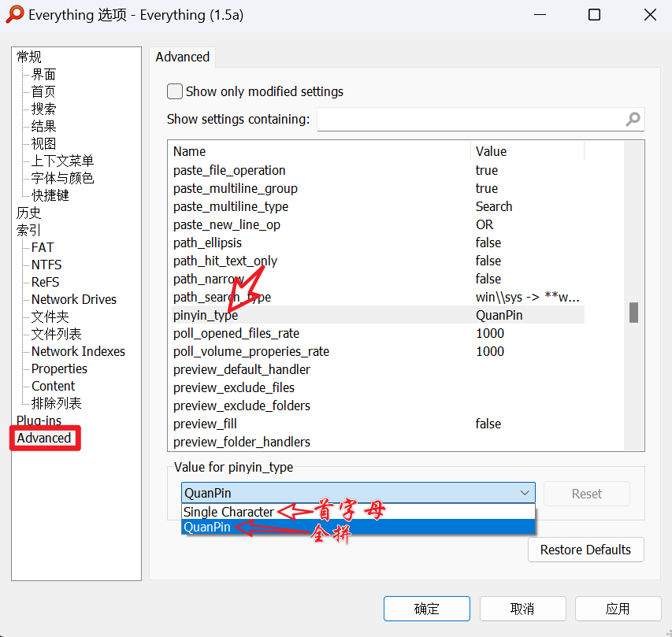Click the Everything app icon in title bar
Screen dimensions: 672x637
pos(15,14)
